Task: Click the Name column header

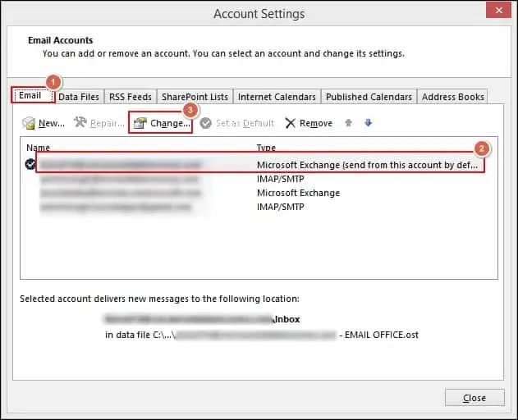Action: point(38,148)
